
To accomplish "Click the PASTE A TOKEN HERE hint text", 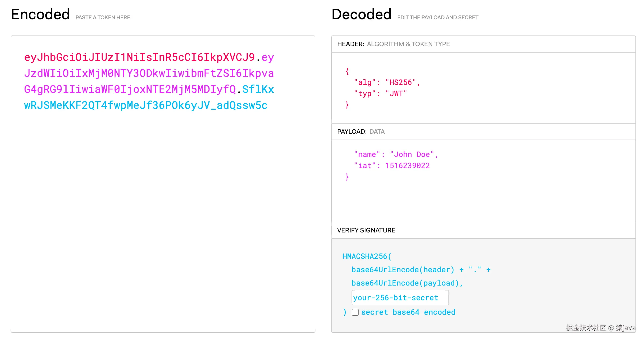I will point(103,17).
